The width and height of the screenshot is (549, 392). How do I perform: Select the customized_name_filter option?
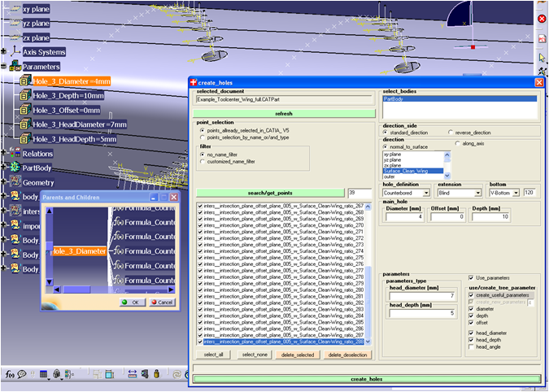click(203, 162)
